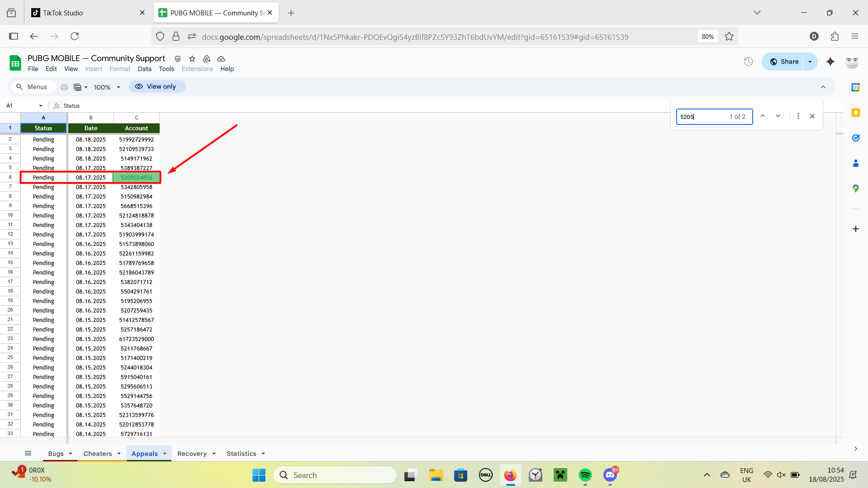Bookmark this page with the star
Image resolution: width=868 pixels, height=488 pixels.
pos(729,37)
